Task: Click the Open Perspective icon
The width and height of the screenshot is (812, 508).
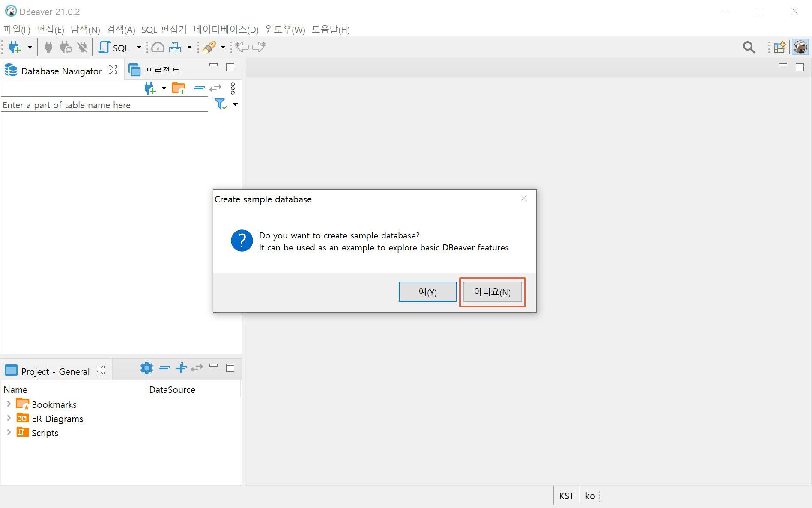Action: [x=780, y=47]
